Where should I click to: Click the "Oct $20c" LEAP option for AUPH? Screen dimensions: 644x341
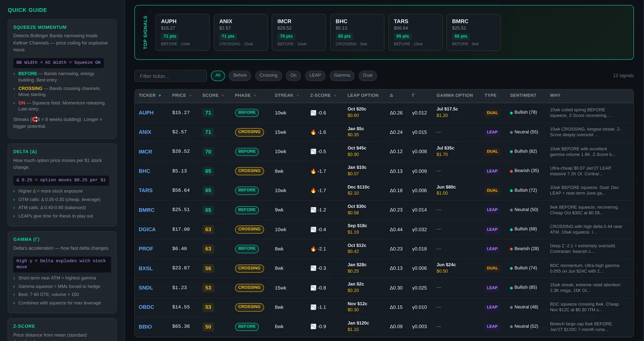pyautogui.click(x=357, y=109)
